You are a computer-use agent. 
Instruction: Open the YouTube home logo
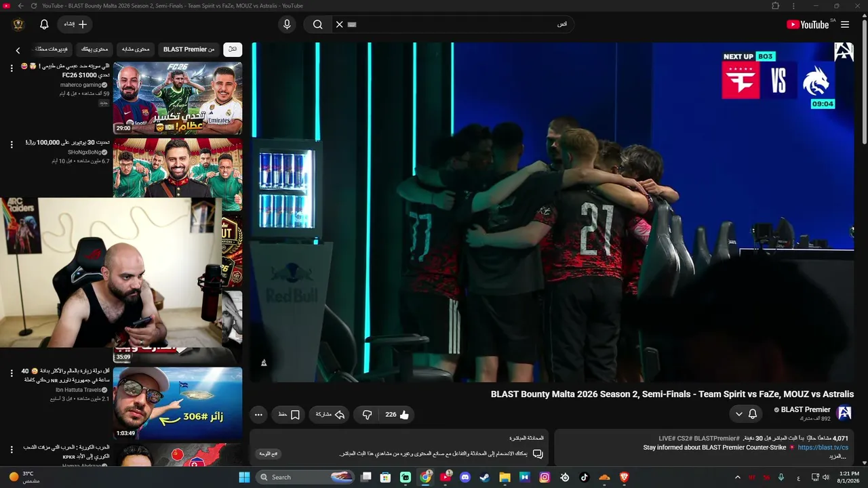tap(807, 24)
